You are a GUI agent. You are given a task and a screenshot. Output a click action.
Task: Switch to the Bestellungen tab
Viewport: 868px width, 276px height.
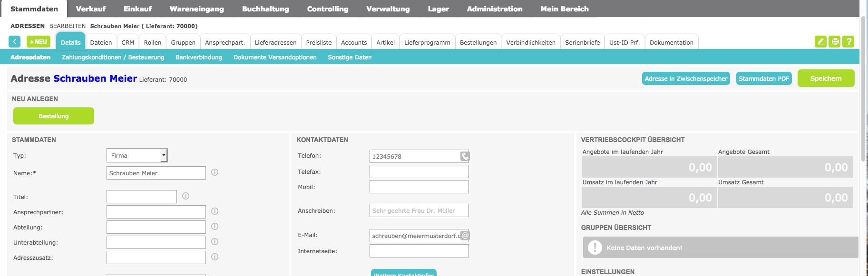tap(478, 43)
